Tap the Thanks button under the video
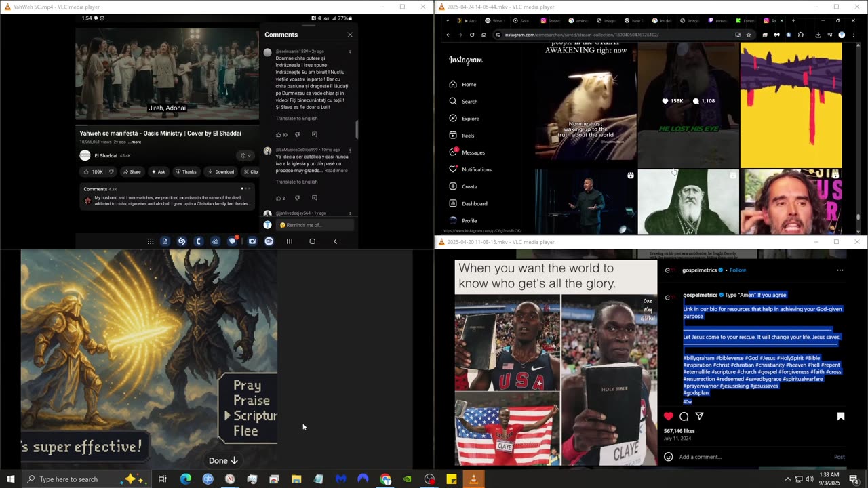Image resolution: width=868 pixels, height=488 pixels. point(186,171)
